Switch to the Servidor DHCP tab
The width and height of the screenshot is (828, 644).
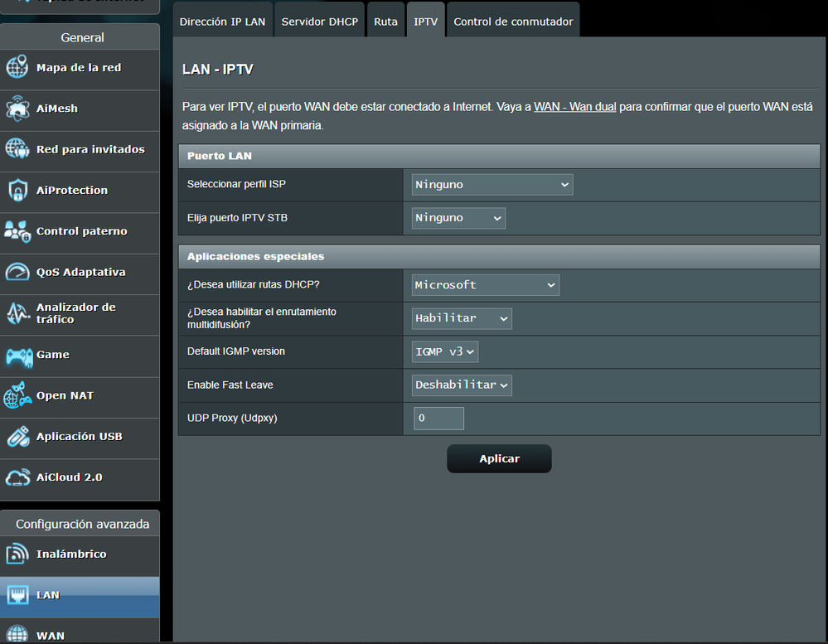(319, 22)
